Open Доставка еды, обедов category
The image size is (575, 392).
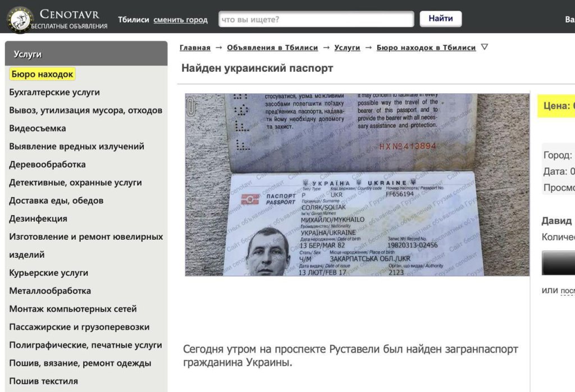click(x=56, y=200)
